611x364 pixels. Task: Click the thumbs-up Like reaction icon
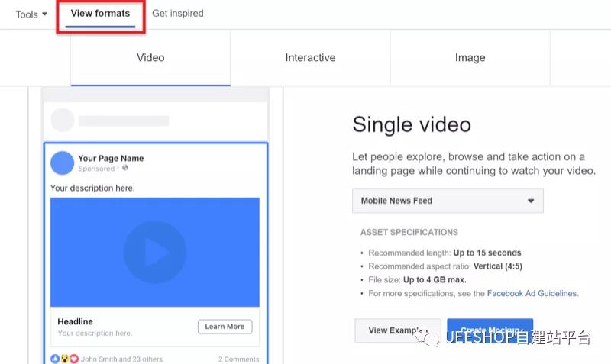click(55, 359)
